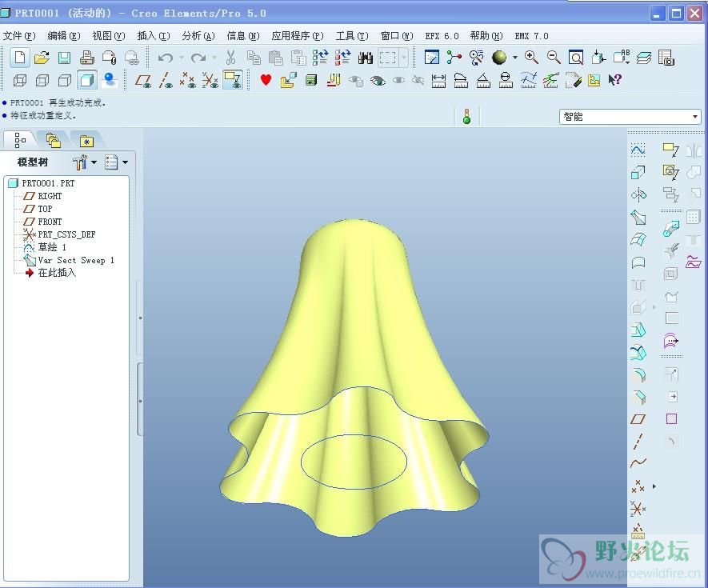Switch to the favorites tab
The width and height of the screenshot is (708, 588).
(x=86, y=141)
